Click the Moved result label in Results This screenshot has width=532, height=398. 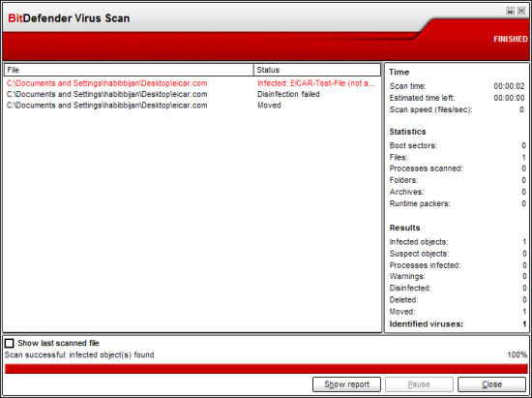(x=402, y=312)
